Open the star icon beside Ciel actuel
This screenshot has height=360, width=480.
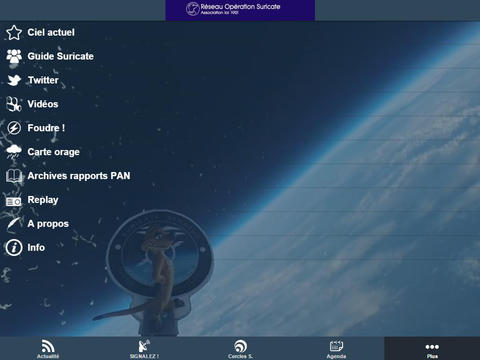14,32
